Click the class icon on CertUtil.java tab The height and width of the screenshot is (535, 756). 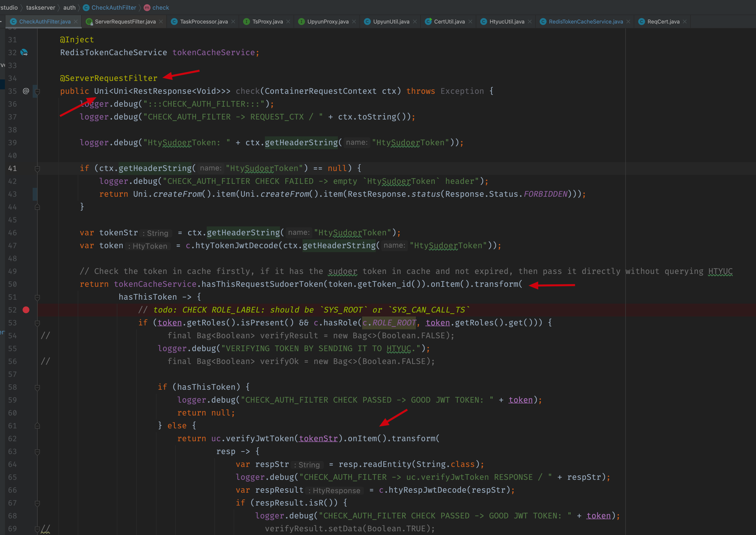pos(428,22)
